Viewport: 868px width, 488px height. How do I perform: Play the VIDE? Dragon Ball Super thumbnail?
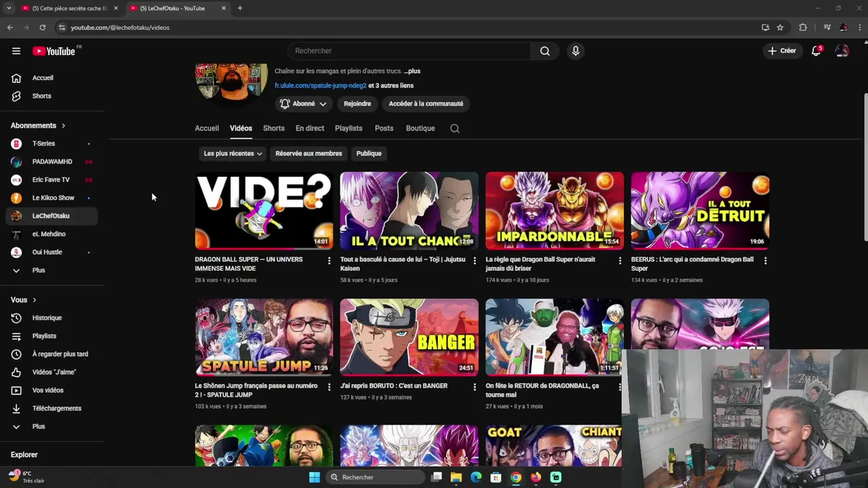(x=264, y=211)
